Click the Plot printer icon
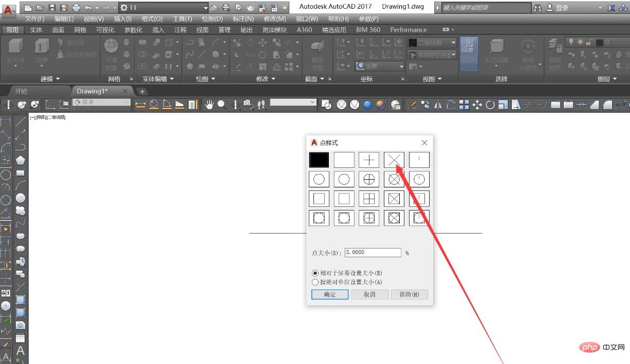Viewport: 630px width, 364px height. click(x=76, y=8)
